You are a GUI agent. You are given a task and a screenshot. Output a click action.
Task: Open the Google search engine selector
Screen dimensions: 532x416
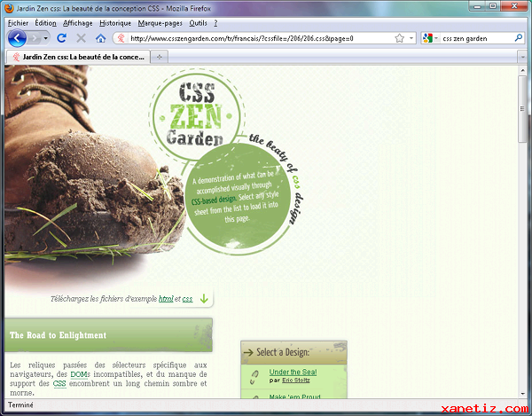(430, 38)
